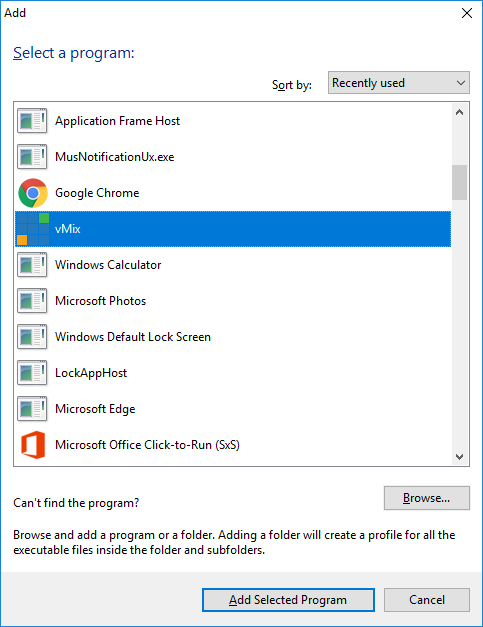Close the Add window
This screenshot has width=483, height=627.
point(467,13)
